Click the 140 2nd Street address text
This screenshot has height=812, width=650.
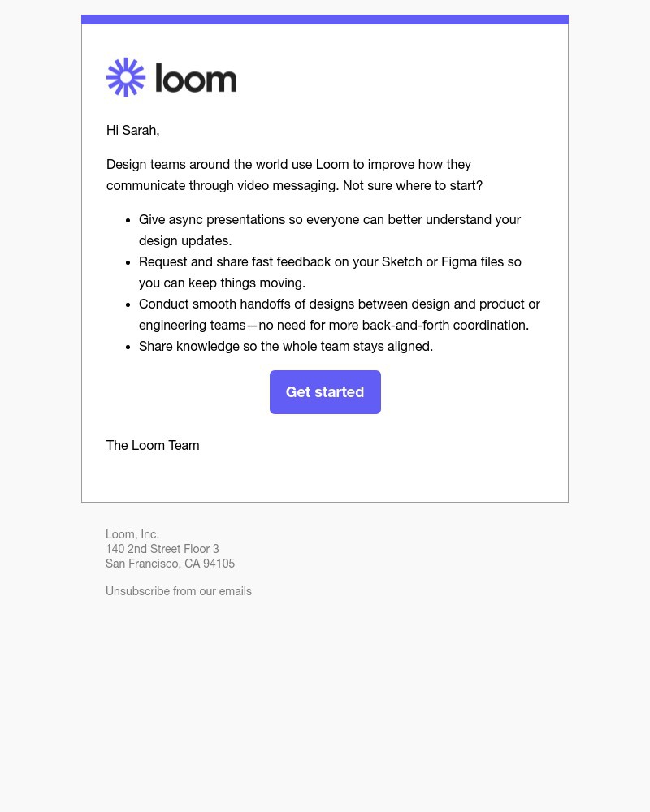162,549
